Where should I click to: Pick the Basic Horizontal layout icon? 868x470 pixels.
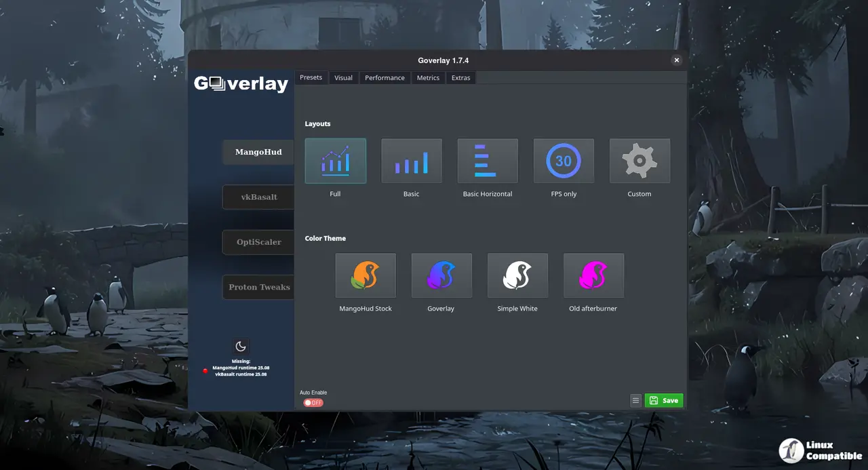pos(488,161)
